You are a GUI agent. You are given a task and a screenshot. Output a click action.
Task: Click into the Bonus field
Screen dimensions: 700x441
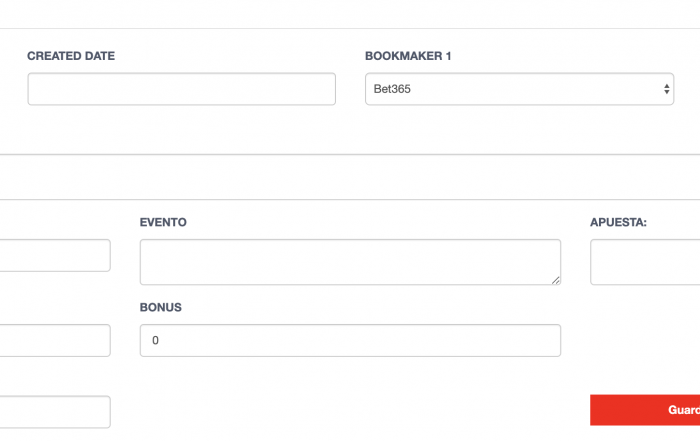click(350, 341)
